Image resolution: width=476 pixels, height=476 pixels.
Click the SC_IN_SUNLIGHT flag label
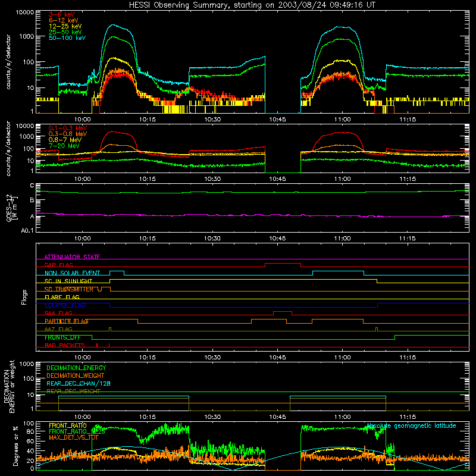[x=68, y=281]
